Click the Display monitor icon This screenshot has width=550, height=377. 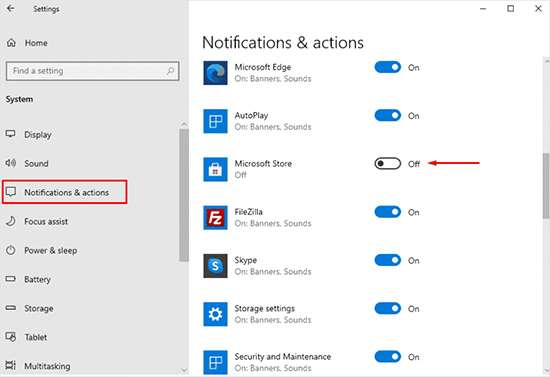[x=11, y=134]
